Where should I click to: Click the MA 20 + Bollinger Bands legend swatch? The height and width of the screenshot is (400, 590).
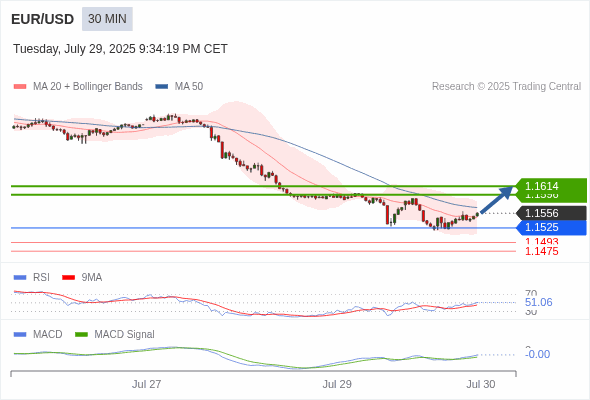click(x=20, y=87)
